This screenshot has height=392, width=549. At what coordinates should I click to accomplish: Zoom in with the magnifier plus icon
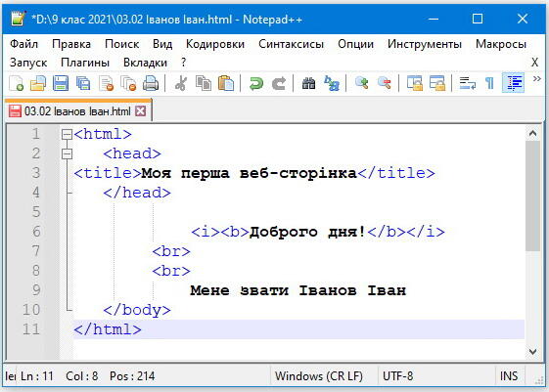tap(361, 83)
